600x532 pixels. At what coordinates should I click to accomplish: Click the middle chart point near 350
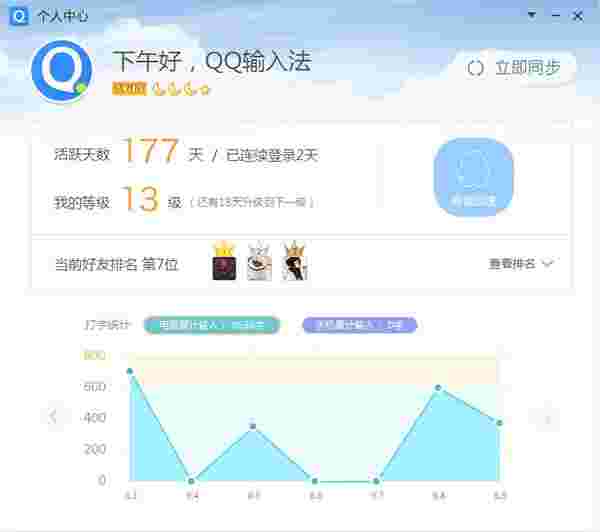253,426
